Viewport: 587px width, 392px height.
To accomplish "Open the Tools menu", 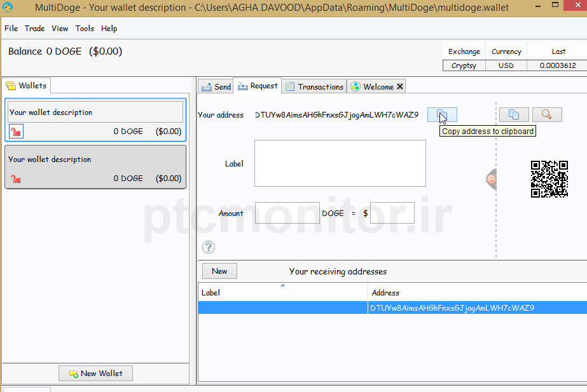I will pos(85,29).
